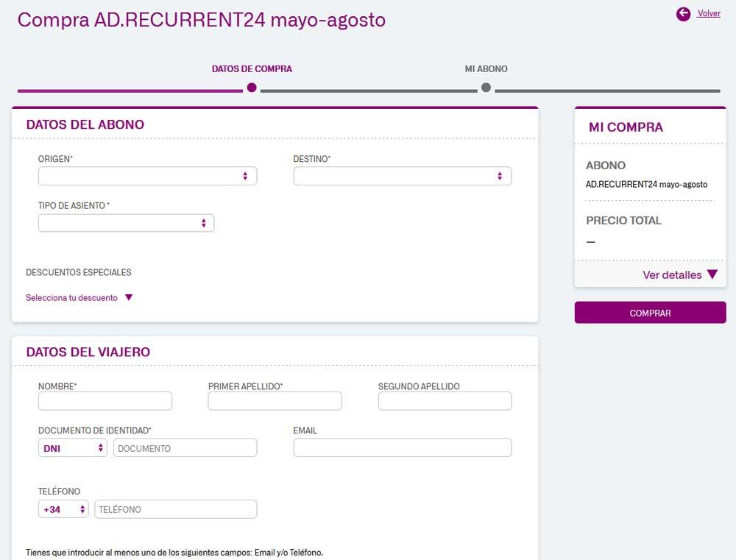Screen dimensions: 736x560
Task: Select the DATOS DE COMPRA step
Action: click(252, 68)
